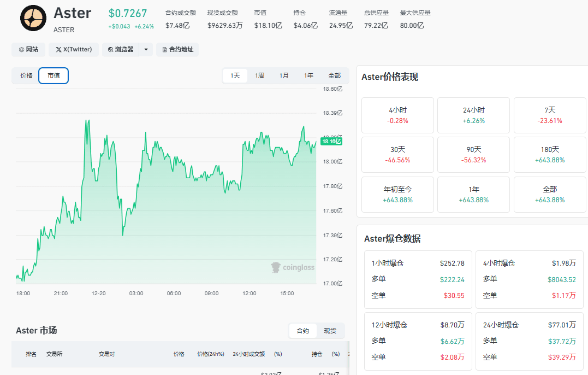
Task: Select the 1年 time range
Action: (x=308, y=75)
